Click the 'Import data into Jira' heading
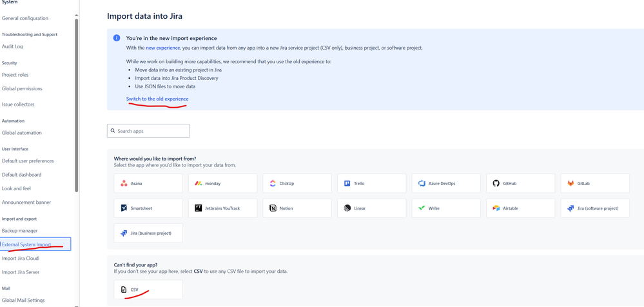Viewport: 644px width, 307px height. click(144, 16)
